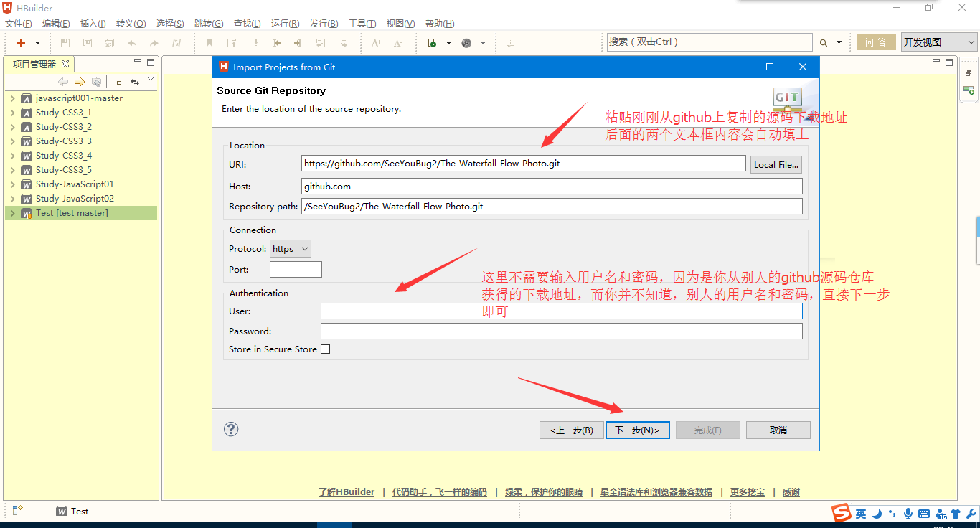The image size is (980, 528).
Task: Click the link with editor arrows icon
Action: [x=134, y=82]
